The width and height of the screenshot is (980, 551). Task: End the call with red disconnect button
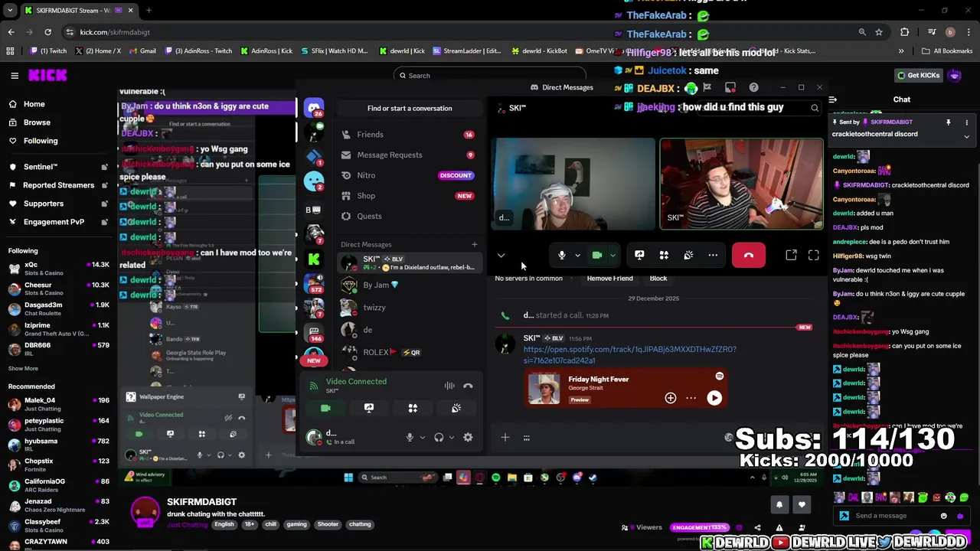tap(749, 255)
